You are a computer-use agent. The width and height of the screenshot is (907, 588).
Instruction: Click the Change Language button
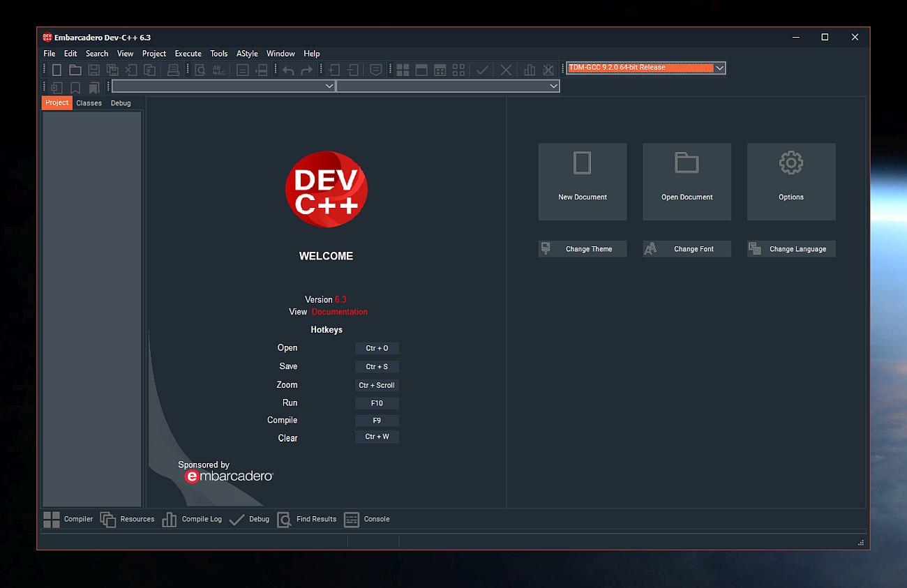point(791,249)
